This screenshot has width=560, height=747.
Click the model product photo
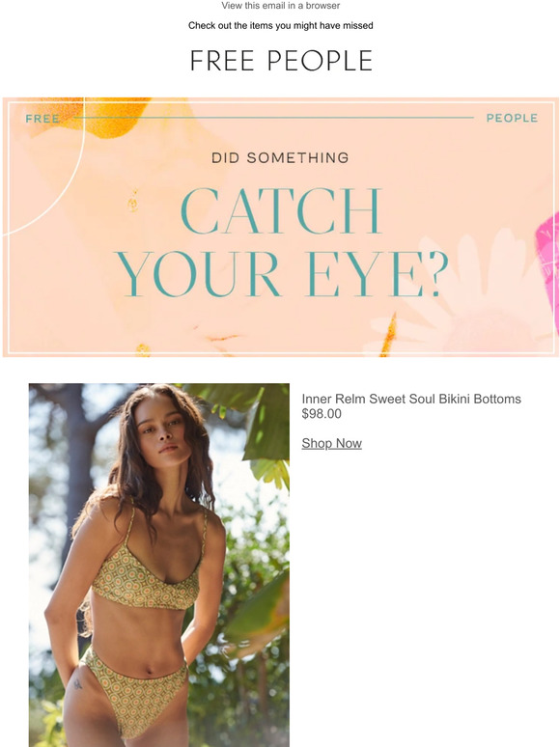(x=158, y=565)
